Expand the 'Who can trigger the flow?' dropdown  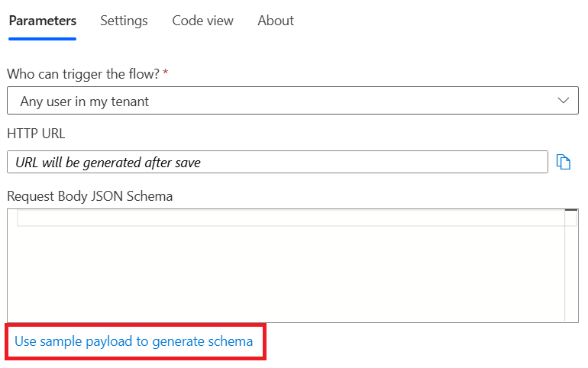pyautogui.click(x=292, y=101)
